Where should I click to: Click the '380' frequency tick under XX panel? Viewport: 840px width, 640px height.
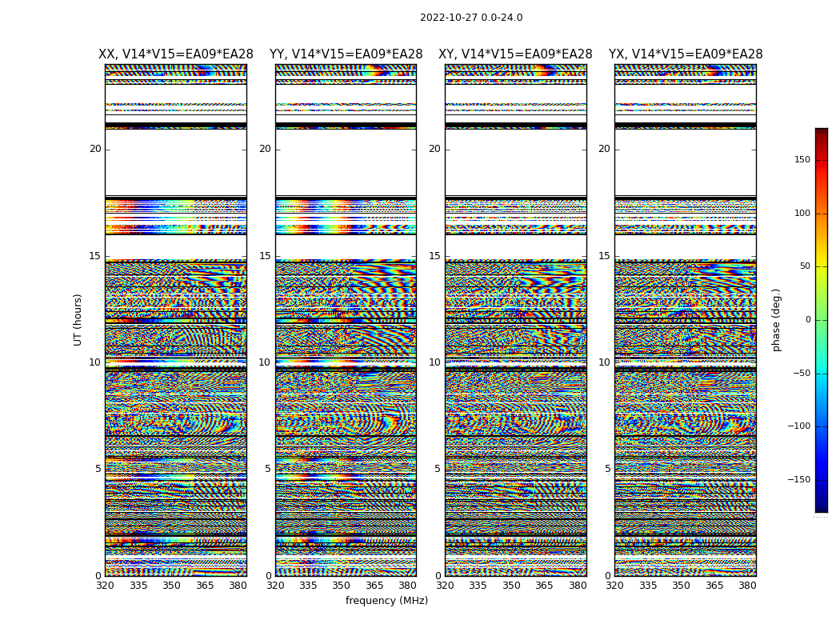coord(238,586)
